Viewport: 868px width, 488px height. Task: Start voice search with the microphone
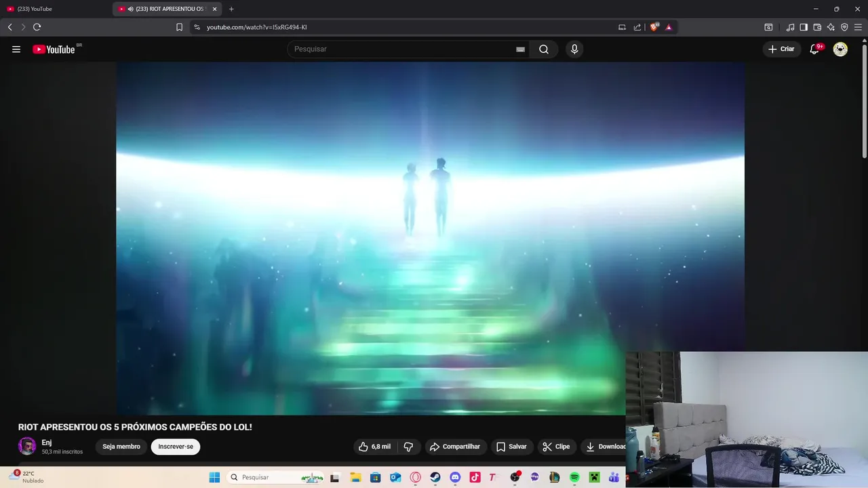click(574, 49)
